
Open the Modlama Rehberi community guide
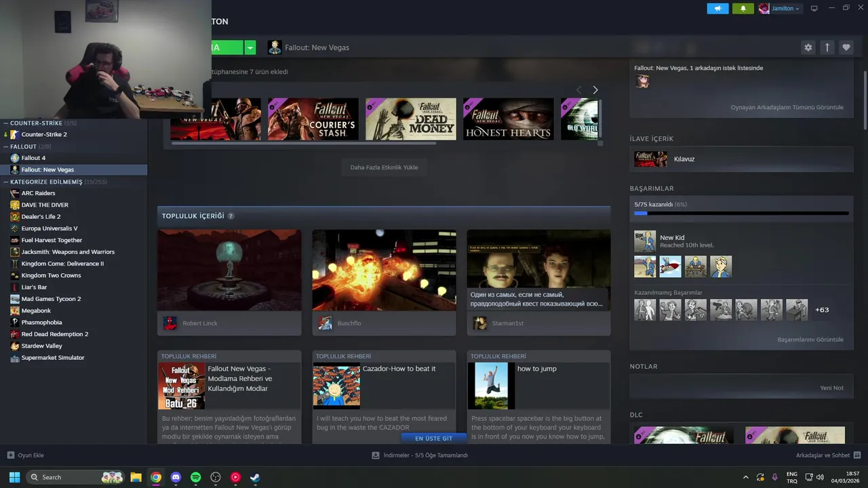tap(229, 397)
